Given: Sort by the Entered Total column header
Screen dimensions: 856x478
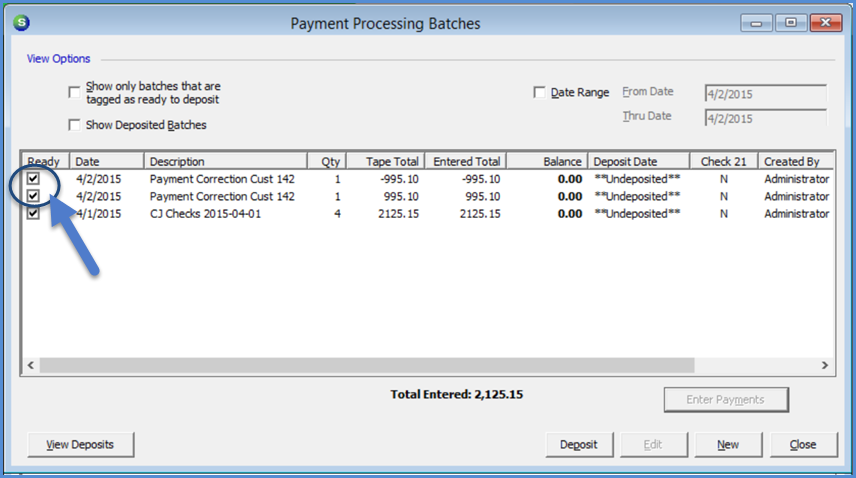Looking at the screenshot, I should [x=466, y=162].
